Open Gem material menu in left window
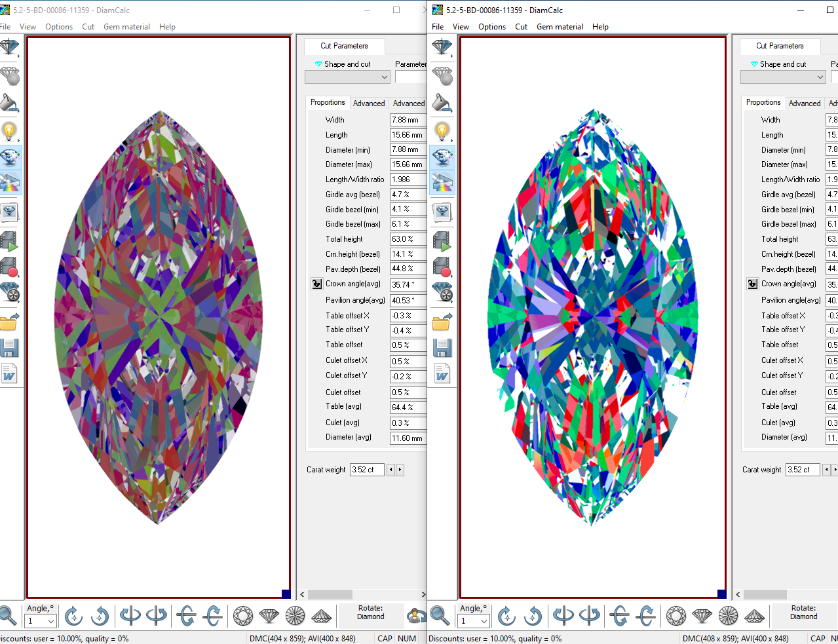This screenshot has height=644, width=838. point(126,27)
